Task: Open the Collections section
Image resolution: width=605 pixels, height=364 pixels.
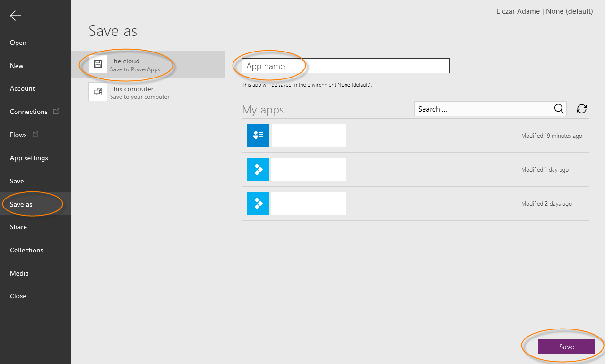Action: tap(26, 250)
